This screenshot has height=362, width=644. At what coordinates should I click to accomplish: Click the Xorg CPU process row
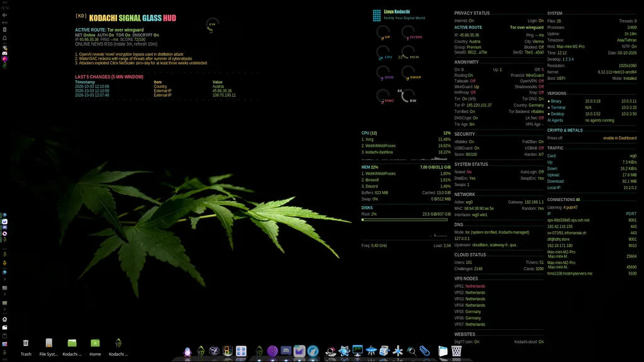tap(406, 139)
